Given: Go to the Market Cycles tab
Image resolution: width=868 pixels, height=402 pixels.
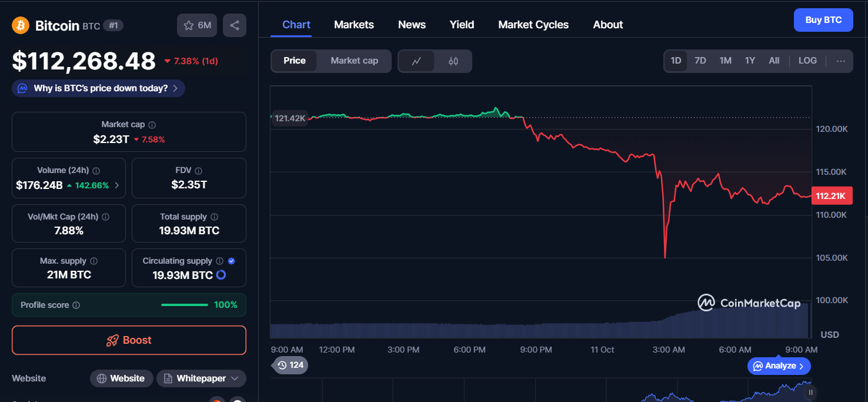Looking at the screenshot, I should click(x=533, y=25).
